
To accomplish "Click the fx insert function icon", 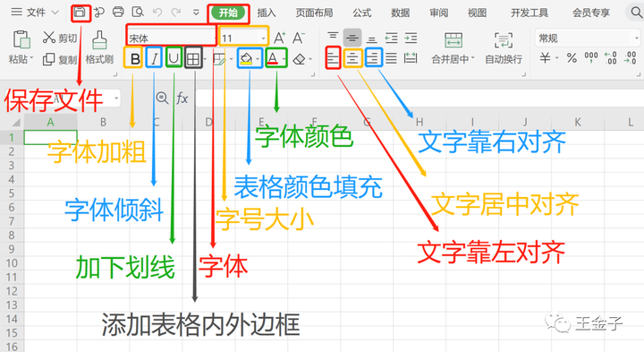I will 182,99.
